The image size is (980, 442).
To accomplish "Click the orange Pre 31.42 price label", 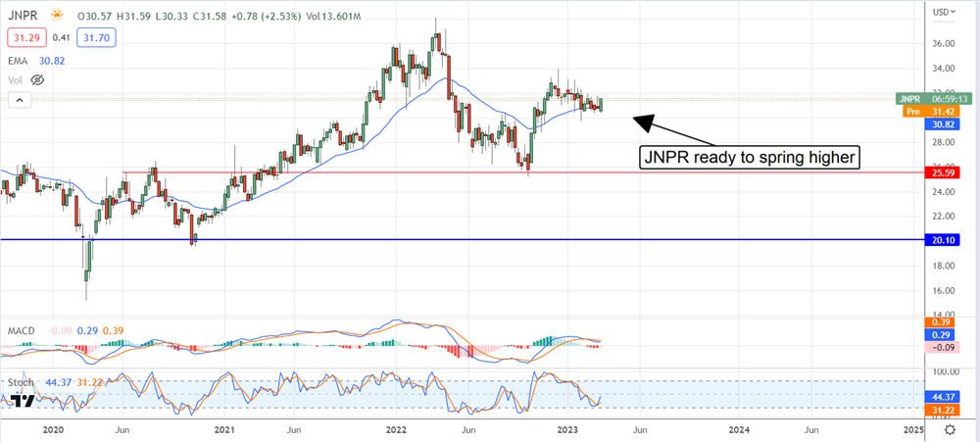I will point(931,112).
